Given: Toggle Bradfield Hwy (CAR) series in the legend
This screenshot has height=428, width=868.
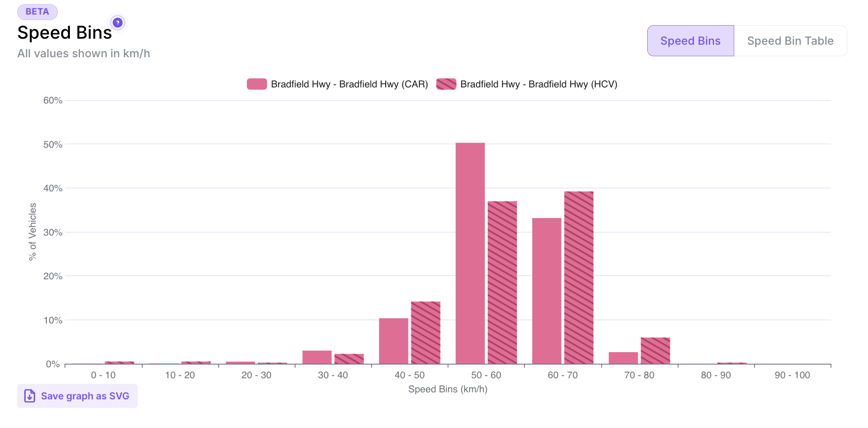Looking at the screenshot, I should click(337, 84).
